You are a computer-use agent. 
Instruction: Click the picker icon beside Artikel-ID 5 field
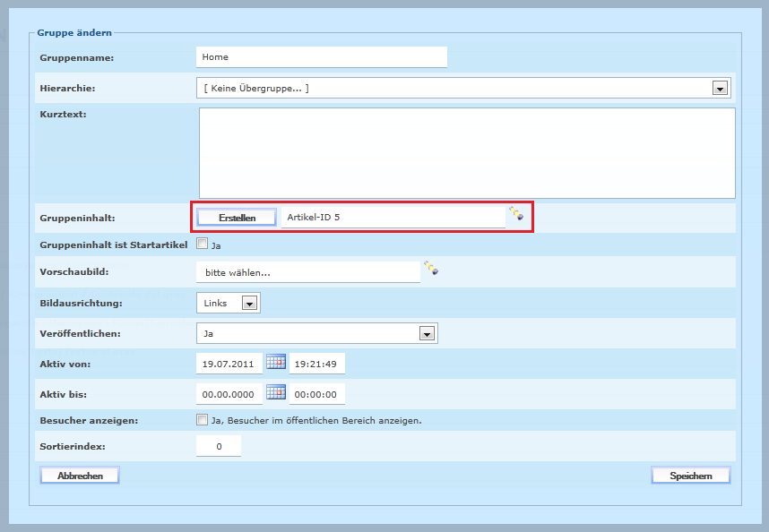tap(516, 213)
